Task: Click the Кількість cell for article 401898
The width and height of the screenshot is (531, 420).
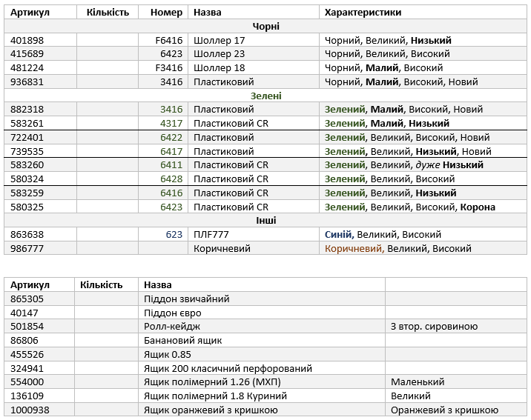Action: pos(108,40)
